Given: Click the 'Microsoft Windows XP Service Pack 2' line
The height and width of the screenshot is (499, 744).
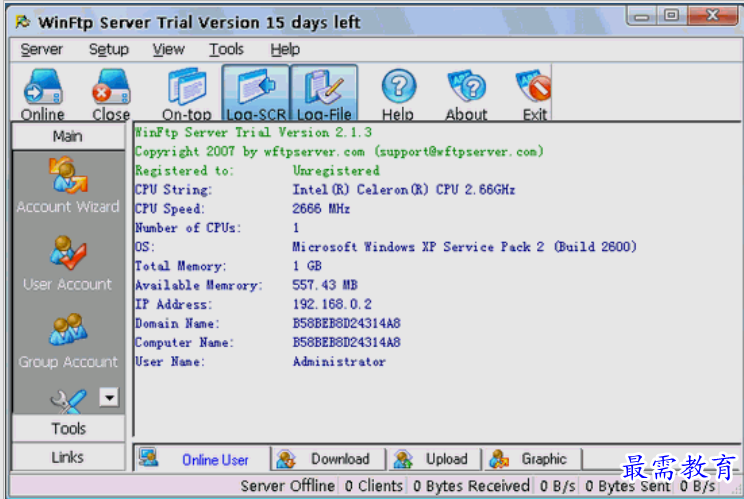Looking at the screenshot, I should (x=465, y=247).
